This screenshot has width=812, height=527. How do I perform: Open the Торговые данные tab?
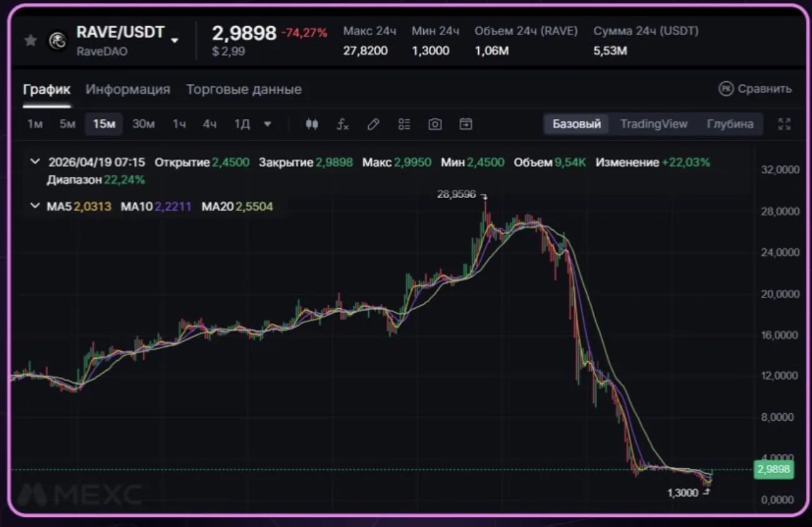pos(244,89)
